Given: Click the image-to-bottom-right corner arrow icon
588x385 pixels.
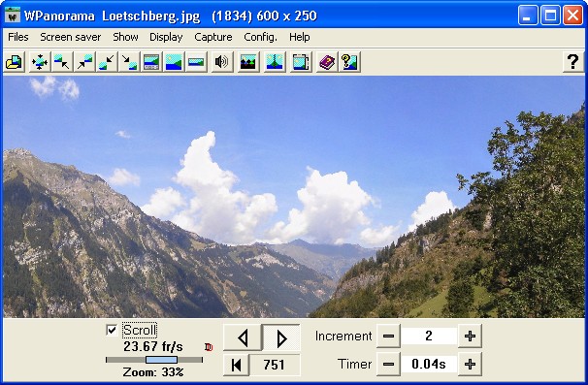Looking at the screenshot, I should tap(129, 62).
